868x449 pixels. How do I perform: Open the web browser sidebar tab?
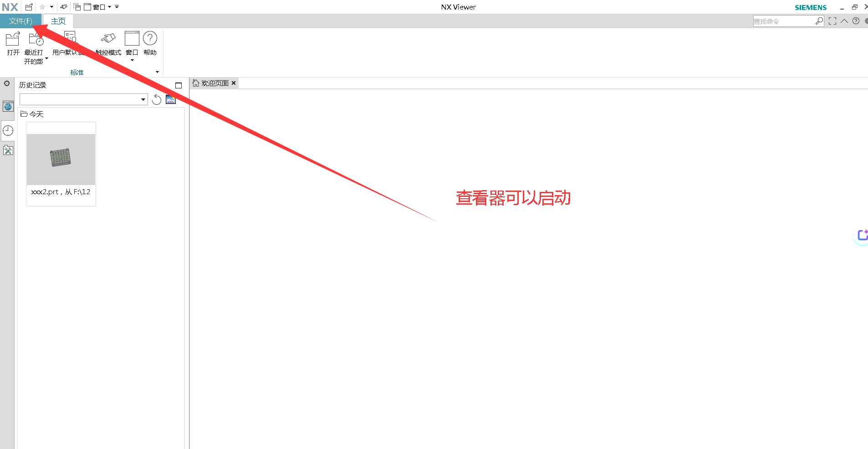pos(8,107)
